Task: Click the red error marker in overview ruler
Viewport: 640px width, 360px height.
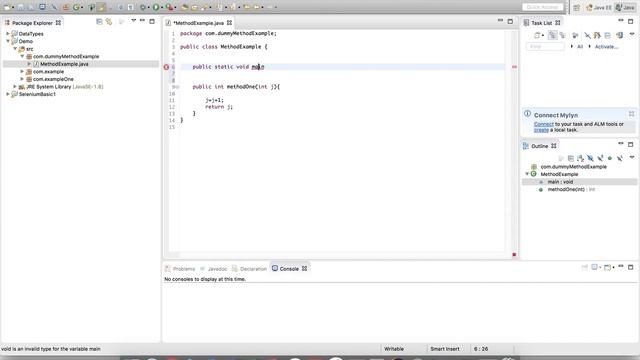Action: tap(514, 67)
